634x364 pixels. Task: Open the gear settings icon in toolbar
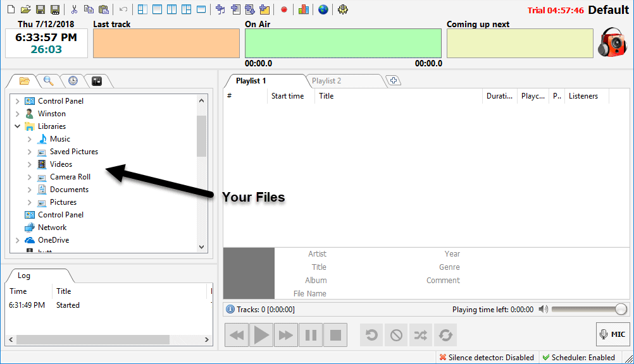tap(343, 9)
